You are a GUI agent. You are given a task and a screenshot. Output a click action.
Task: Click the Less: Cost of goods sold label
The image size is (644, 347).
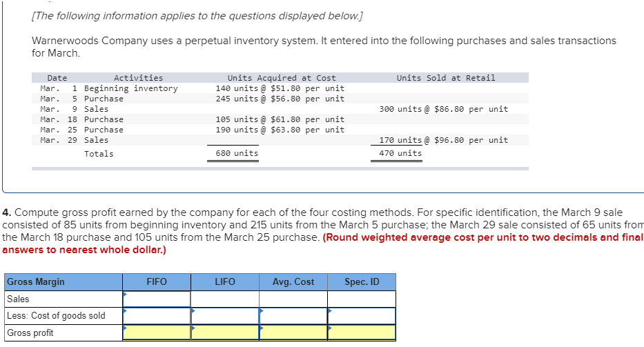coord(64,316)
